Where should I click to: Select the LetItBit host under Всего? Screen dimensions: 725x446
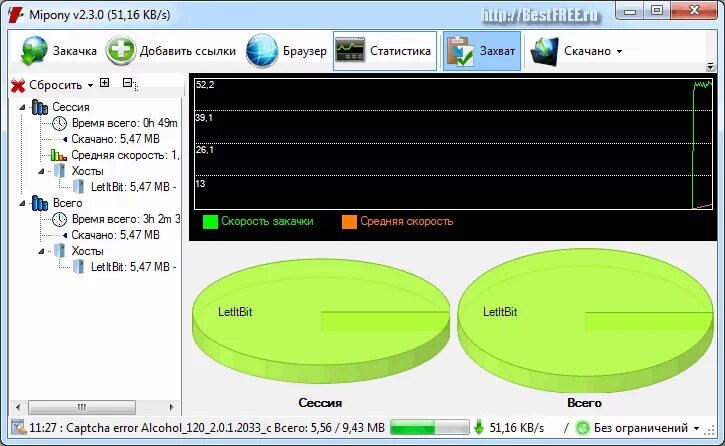pos(133,267)
